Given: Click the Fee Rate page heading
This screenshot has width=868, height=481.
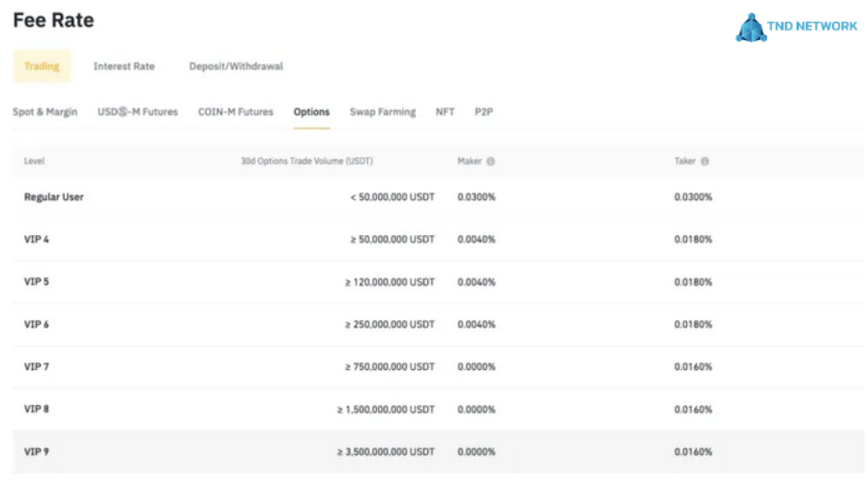Looking at the screenshot, I should (54, 20).
